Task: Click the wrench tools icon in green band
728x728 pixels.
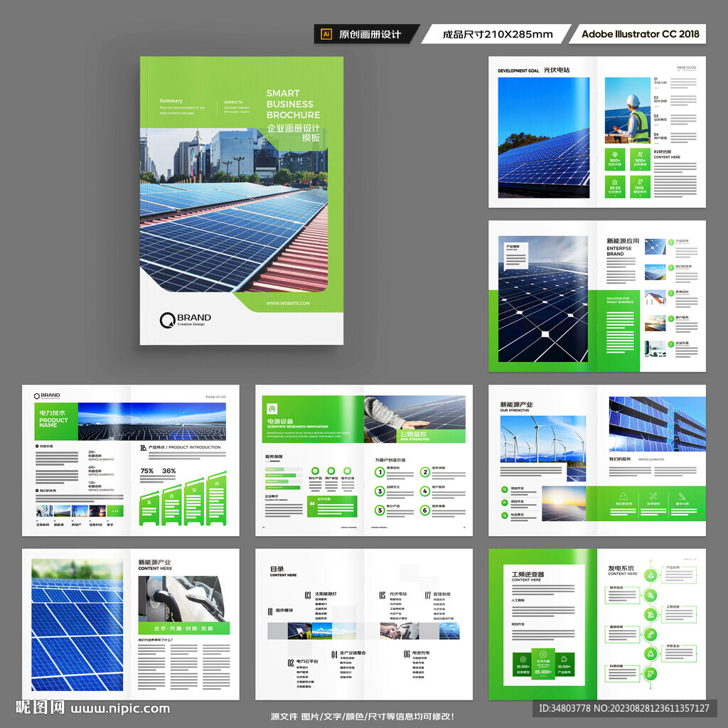Action: 653,496
